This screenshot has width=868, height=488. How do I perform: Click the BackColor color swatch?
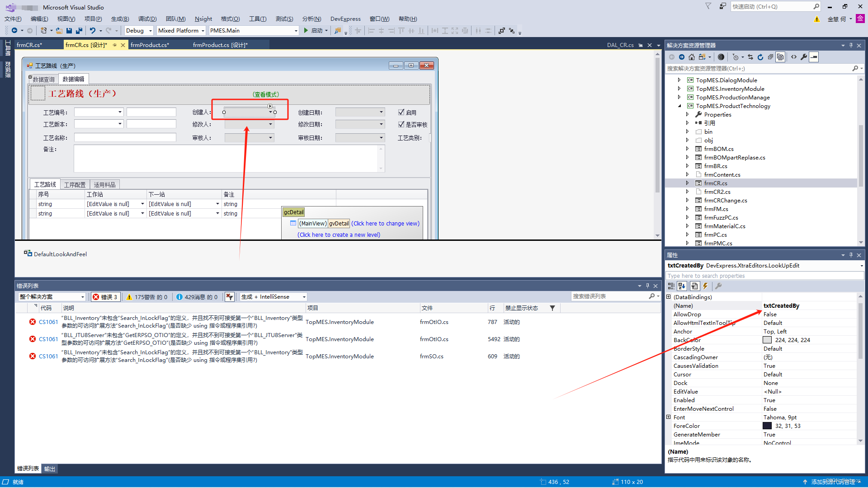pos(767,340)
